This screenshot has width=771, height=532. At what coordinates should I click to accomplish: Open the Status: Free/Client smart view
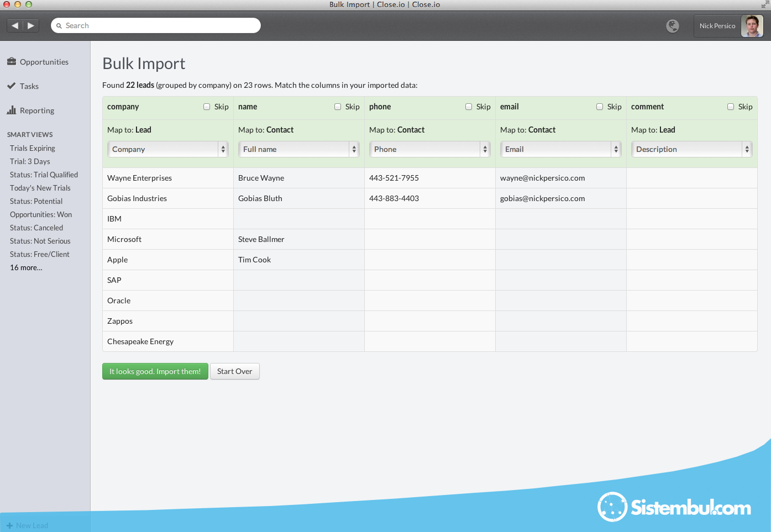40,254
